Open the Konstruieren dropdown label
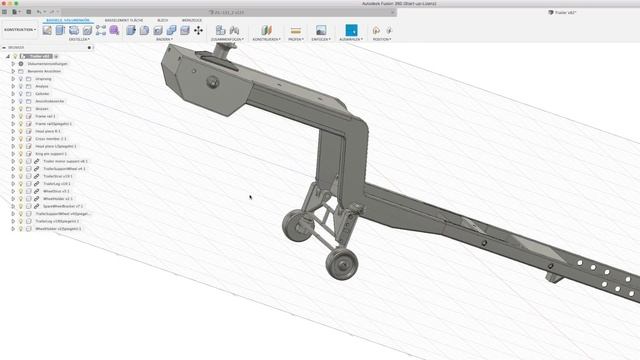 [x=266, y=39]
